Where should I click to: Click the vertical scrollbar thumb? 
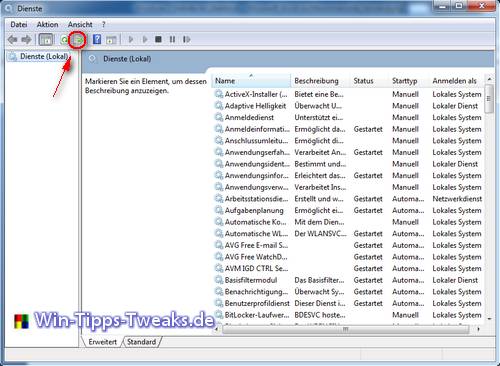489,99
